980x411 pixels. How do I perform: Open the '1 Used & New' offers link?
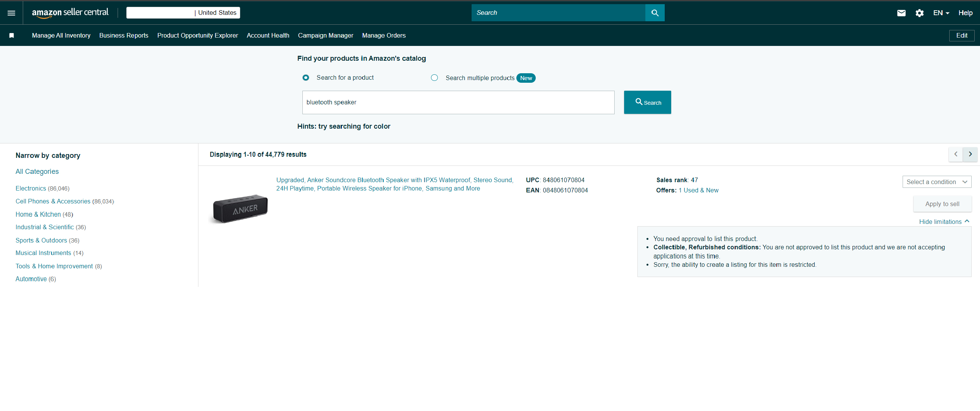[x=698, y=190]
